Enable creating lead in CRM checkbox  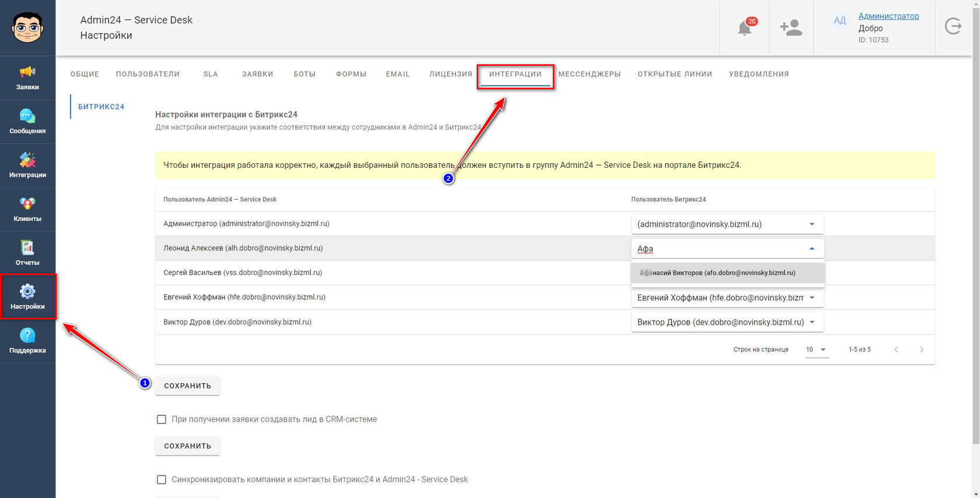click(162, 419)
